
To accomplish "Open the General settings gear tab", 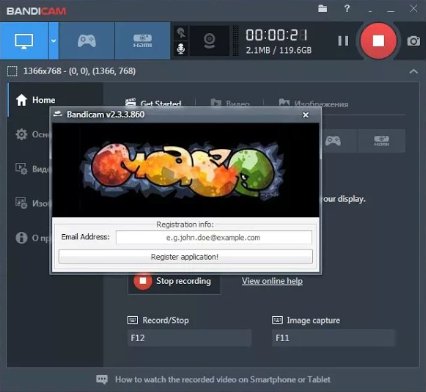I will (32, 134).
